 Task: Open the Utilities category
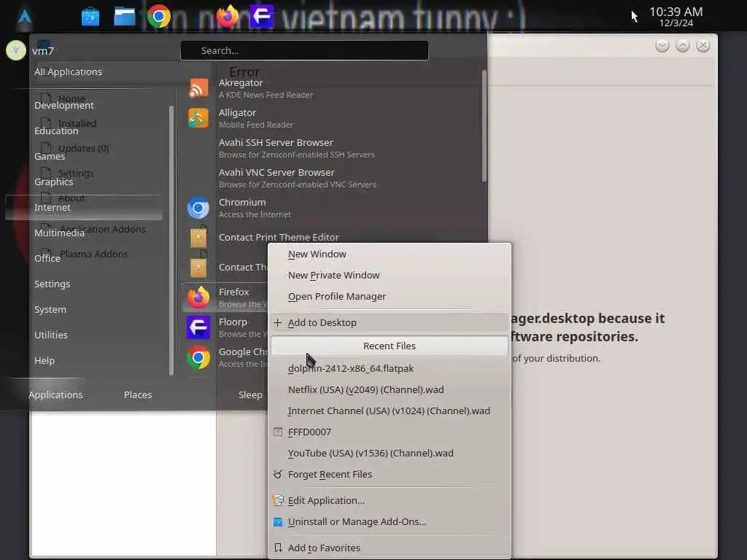51,335
